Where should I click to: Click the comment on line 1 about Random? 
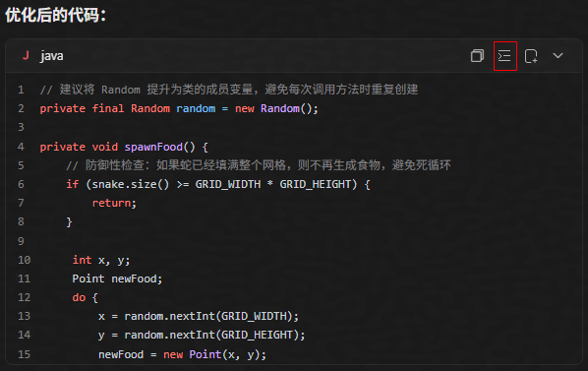point(229,90)
